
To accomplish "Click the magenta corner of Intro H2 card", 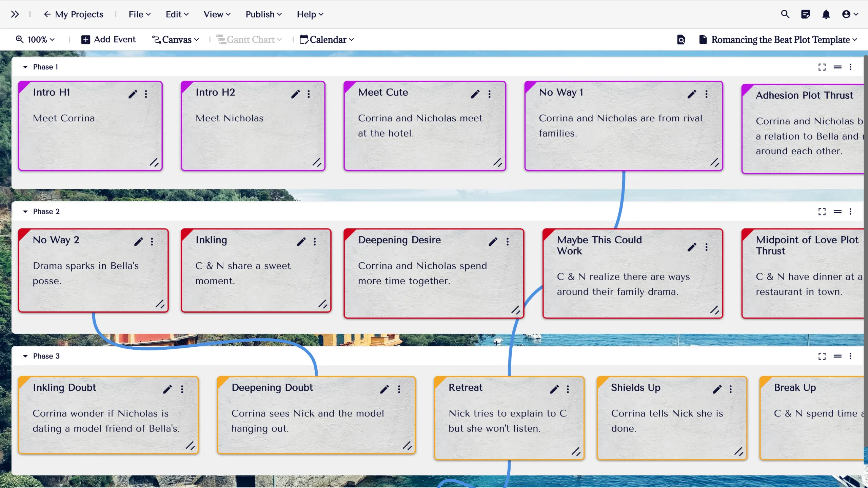I will 185,85.
